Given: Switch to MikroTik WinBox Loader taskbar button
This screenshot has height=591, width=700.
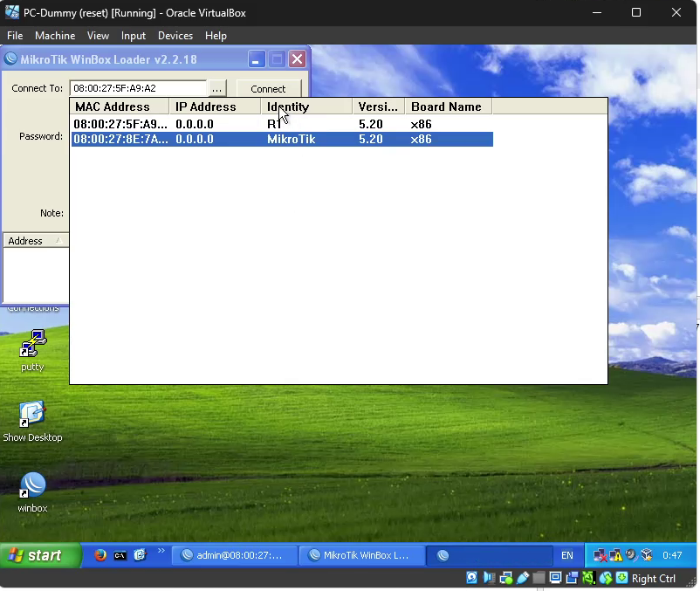Looking at the screenshot, I should 361,555.
